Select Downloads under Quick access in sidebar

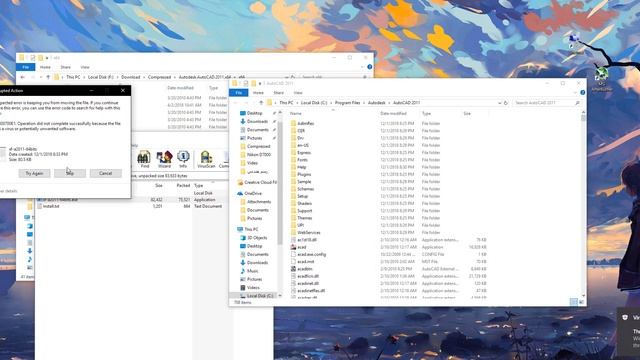tap(257, 122)
